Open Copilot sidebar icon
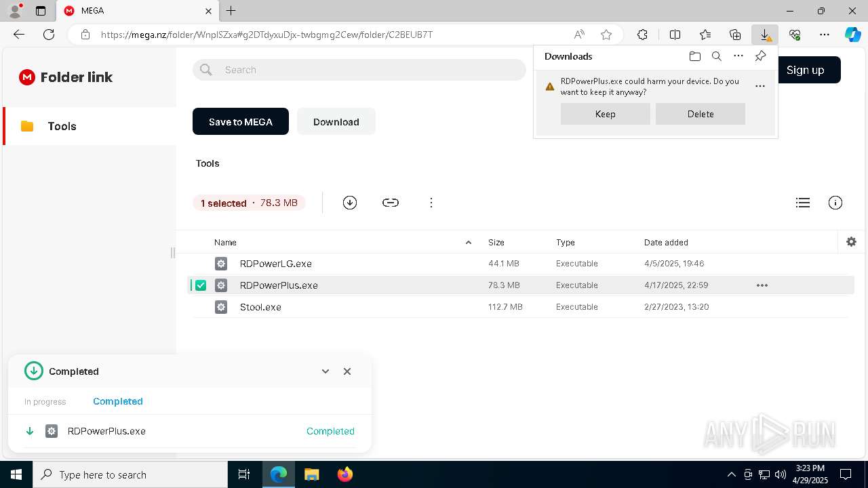 pos(852,35)
